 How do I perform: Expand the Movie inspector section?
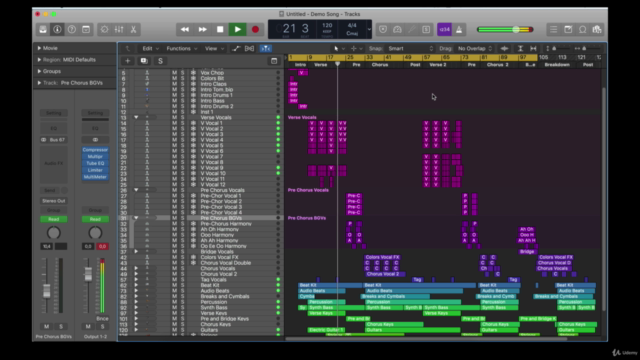(39, 48)
